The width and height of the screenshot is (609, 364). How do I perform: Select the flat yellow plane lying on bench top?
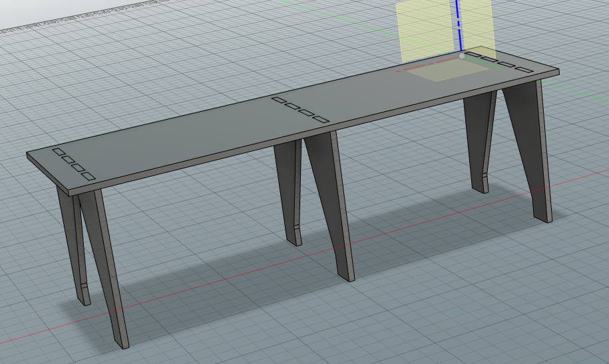tap(449, 71)
